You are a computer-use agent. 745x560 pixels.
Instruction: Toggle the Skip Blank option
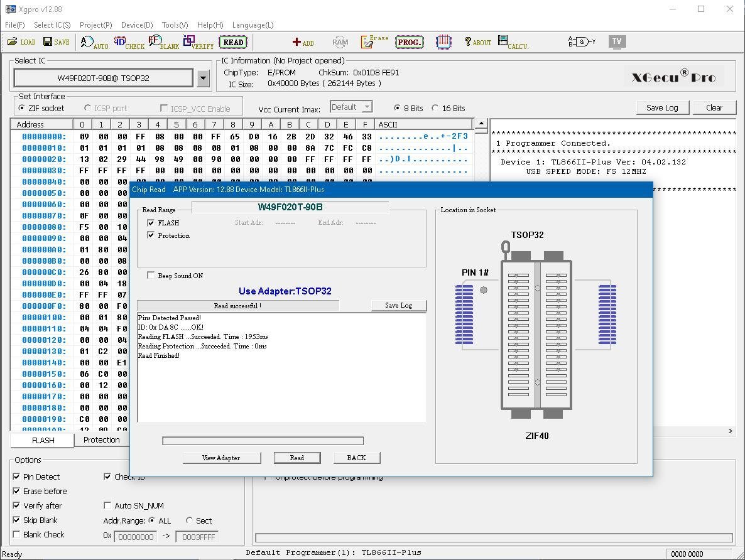pyautogui.click(x=16, y=520)
